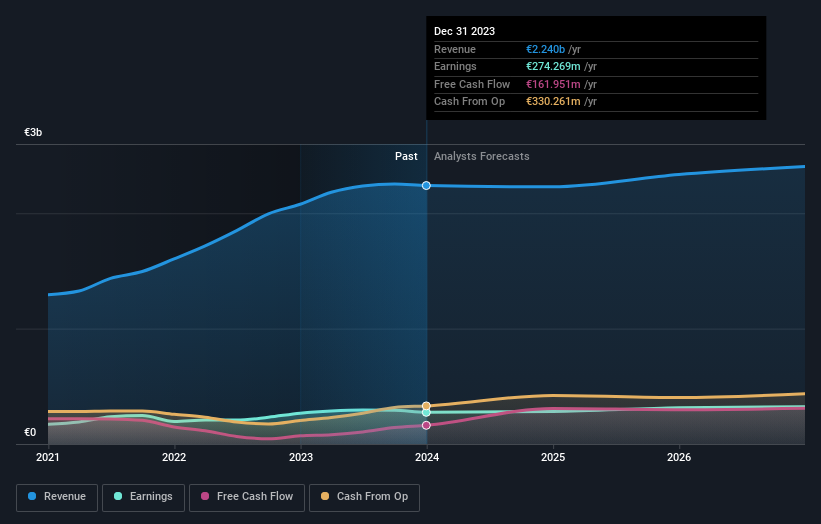Click the €2.240b revenue value in tooltip
This screenshot has width=821, height=524.
tap(546, 49)
